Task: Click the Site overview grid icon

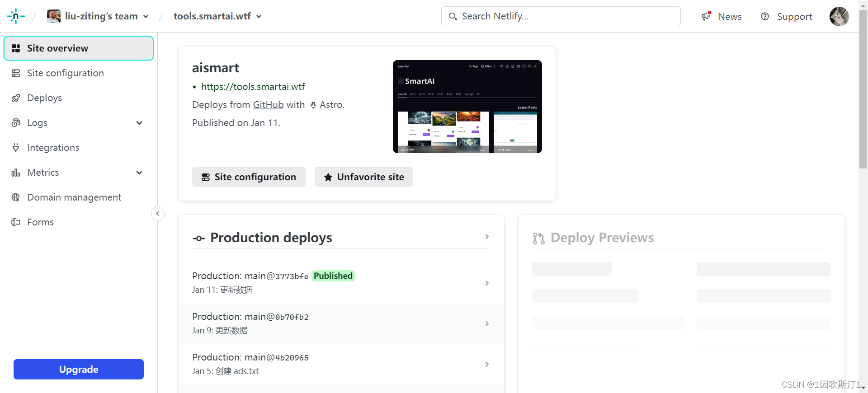Action: coord(16,48)
